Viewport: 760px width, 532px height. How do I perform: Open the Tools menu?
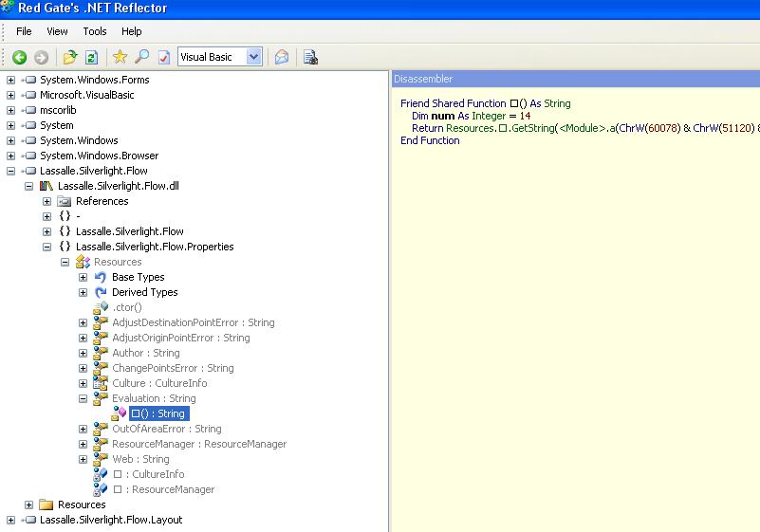tap(95, 31)
